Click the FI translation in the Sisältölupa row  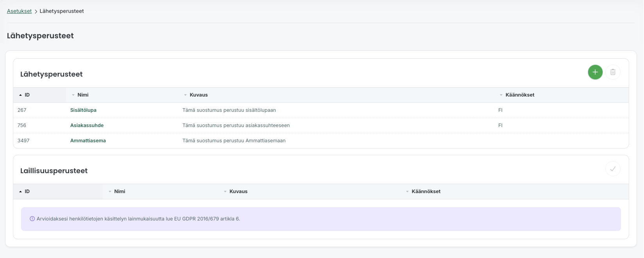point(500,110)
